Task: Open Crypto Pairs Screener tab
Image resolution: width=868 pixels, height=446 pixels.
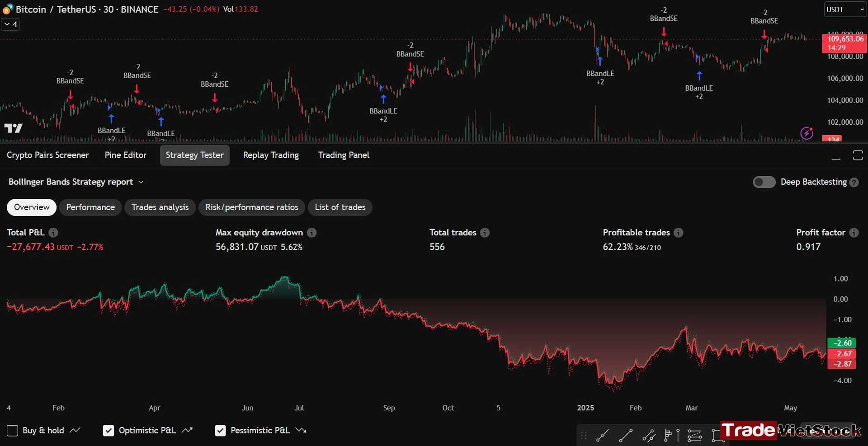Action: point(47,155)
